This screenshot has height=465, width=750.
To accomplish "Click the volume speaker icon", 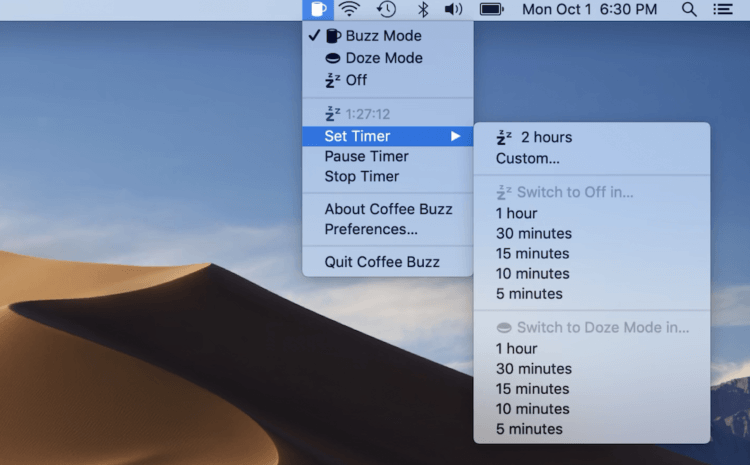I will pos(453,9).
